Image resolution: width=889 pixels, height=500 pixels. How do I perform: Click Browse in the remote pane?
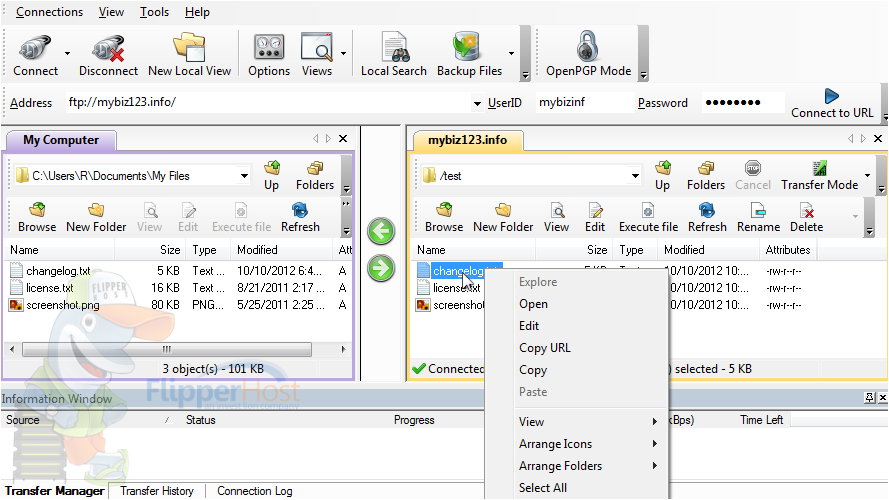pos(444,210)
